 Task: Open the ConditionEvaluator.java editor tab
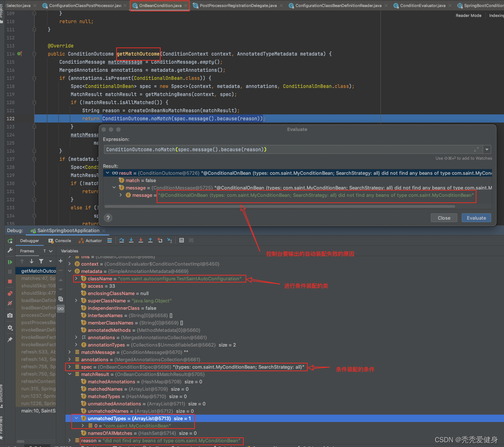(422, 6)
